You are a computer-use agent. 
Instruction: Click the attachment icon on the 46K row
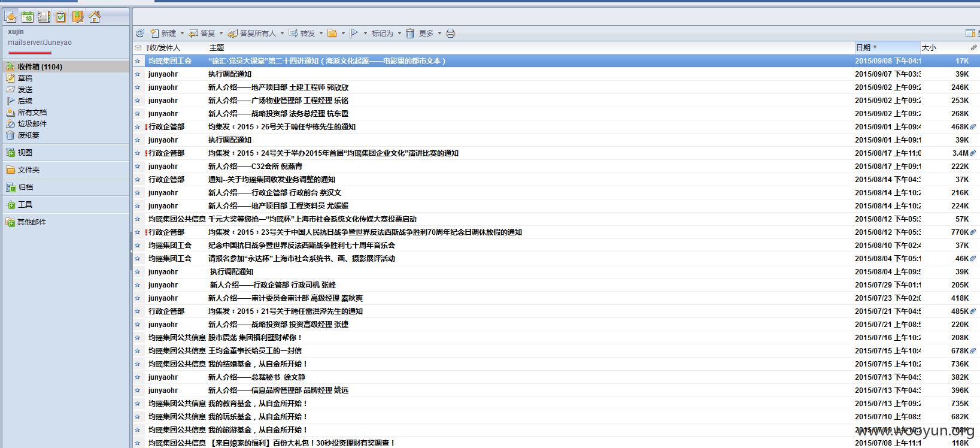pos(973,259)
